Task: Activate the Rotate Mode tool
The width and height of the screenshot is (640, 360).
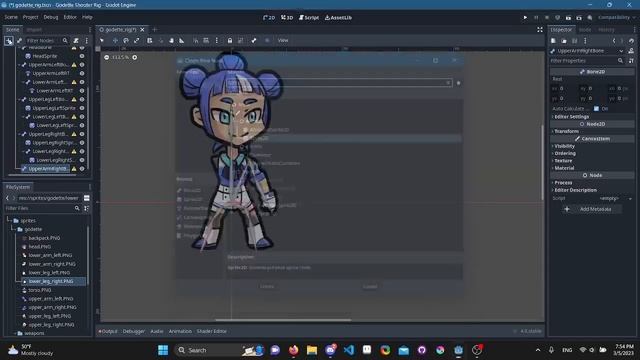Action: click(x=126, y=40)
